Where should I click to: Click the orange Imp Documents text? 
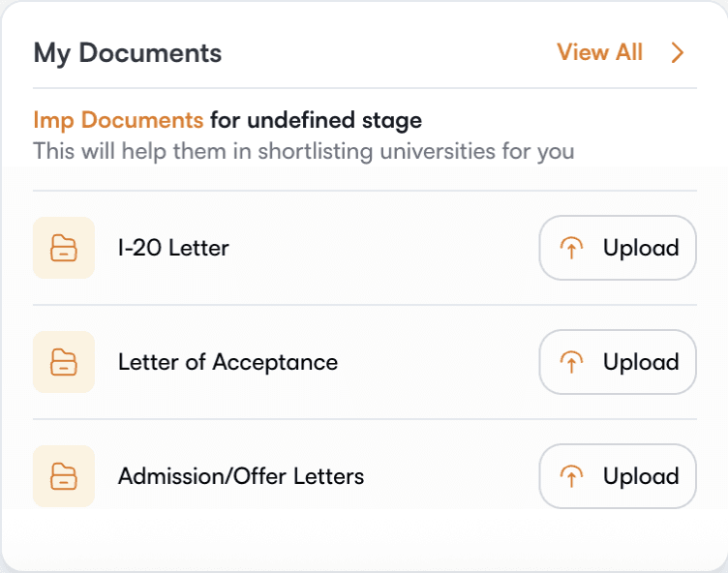pos(118,121)
